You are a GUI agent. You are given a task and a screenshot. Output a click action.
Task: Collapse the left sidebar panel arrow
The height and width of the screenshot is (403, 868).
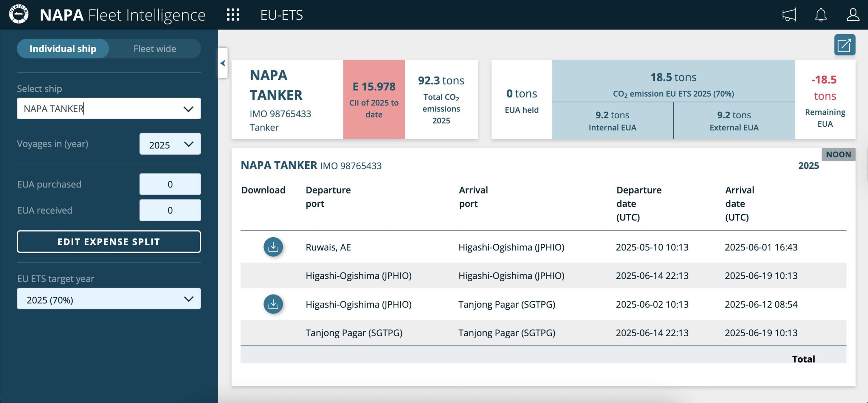coord(223,63)
